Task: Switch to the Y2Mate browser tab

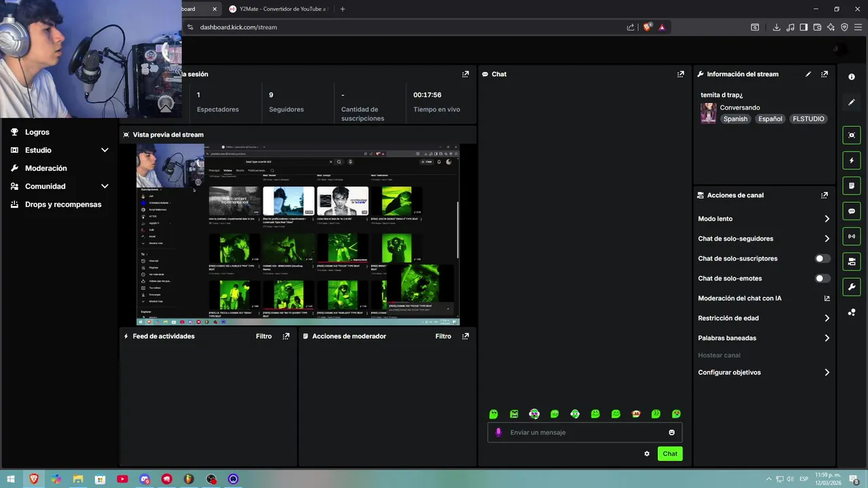Action: (278, 9)
